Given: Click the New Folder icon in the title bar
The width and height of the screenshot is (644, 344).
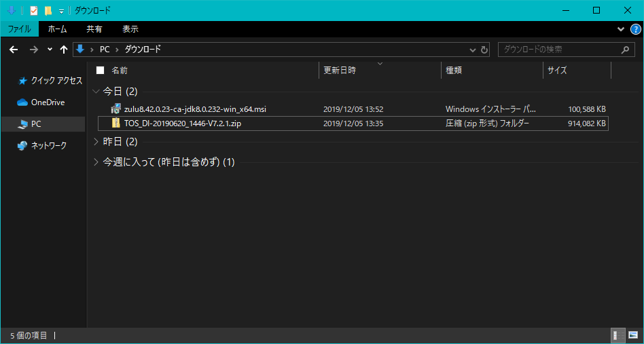Looking at the screenshot, I should (48, 11).
